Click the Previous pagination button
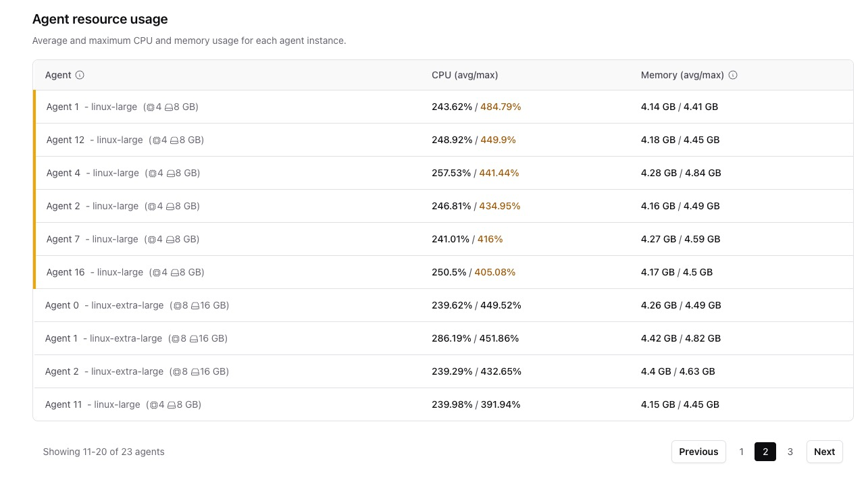 click(698, 452)
